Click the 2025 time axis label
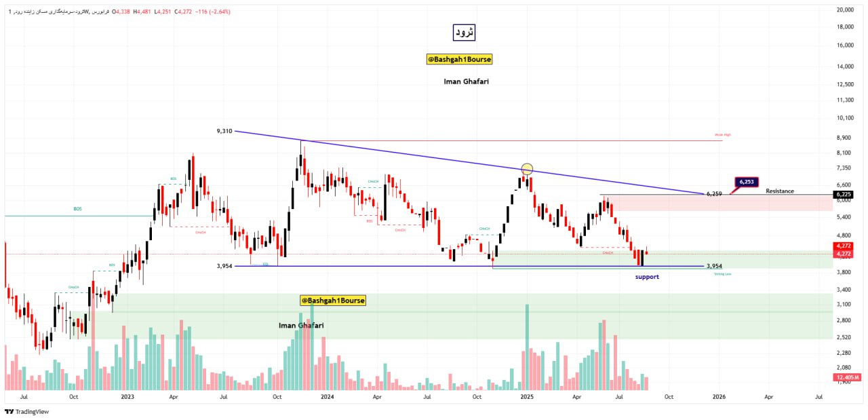Image resolution: width=868 pixels, height=420 pixels. pyautogui.click(x=527, y=396)
